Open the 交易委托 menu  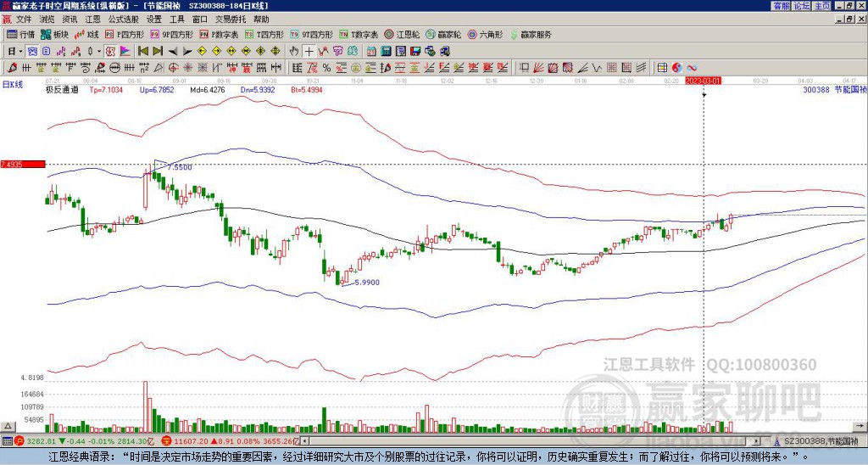coord(231,20)
